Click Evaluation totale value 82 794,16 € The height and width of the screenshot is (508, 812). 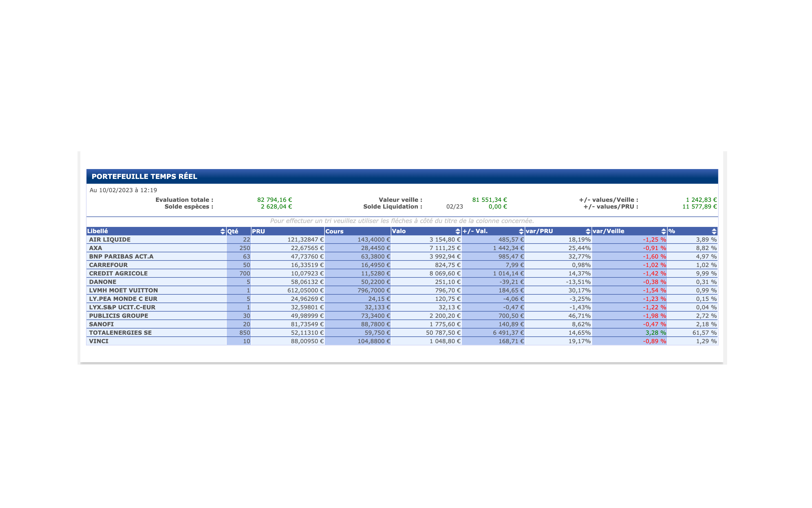[274, 200]
